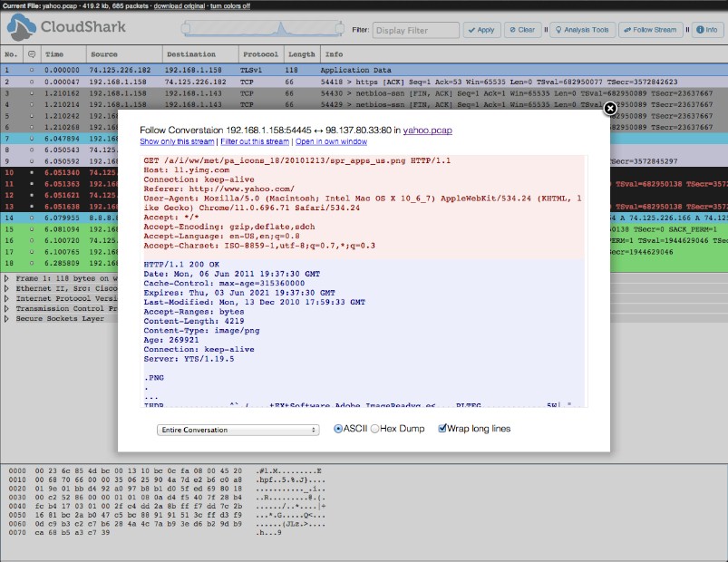Click the Host: l1.yimg.com line
This screenshot has height=562, width=728.
coord(186,170)
